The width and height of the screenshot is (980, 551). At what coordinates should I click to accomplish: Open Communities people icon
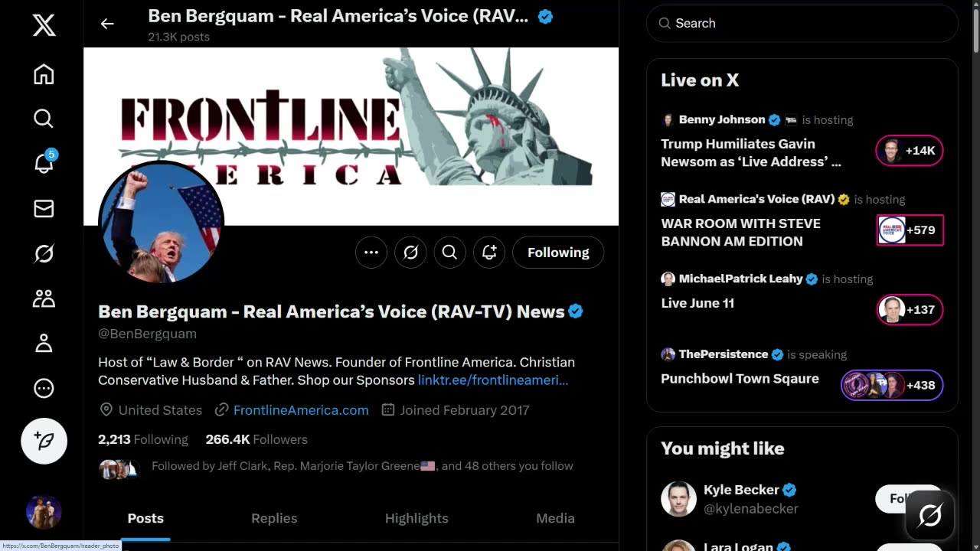[x=44, y=298]
